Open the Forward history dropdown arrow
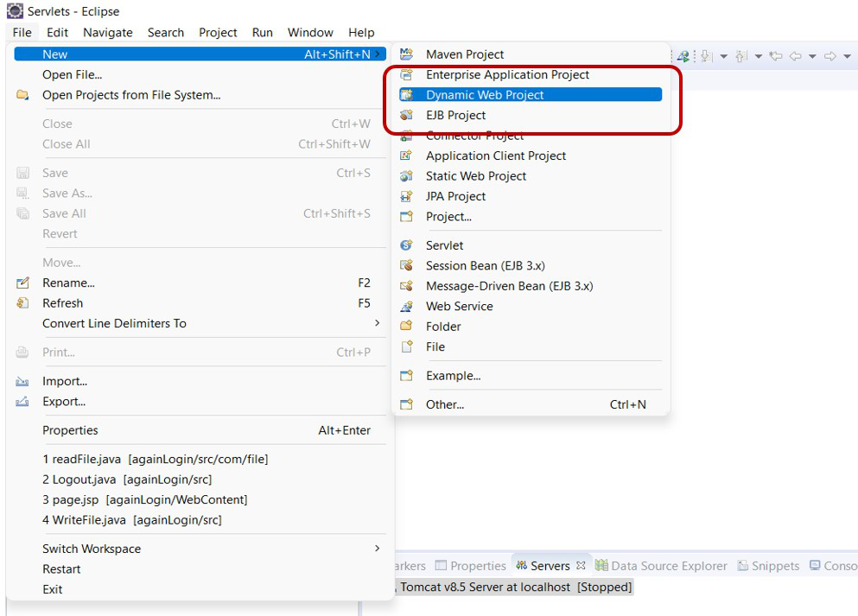 (x=847, y=56)
